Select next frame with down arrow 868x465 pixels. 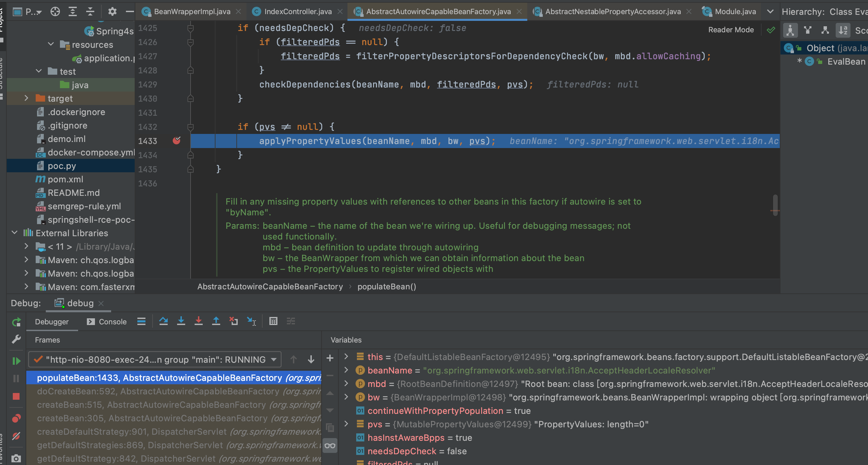311,360
